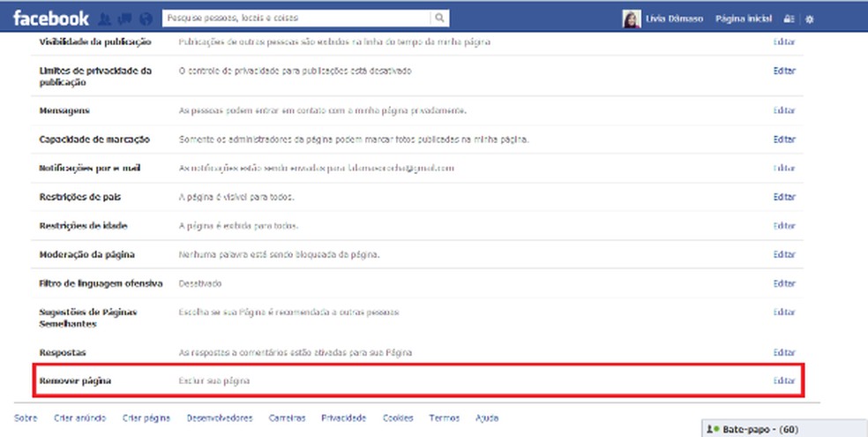The width and height of the screenshot is (868, 437).
Task: Edit Filtro de linguagem ofensiva setting
Action: click(784, 283)
